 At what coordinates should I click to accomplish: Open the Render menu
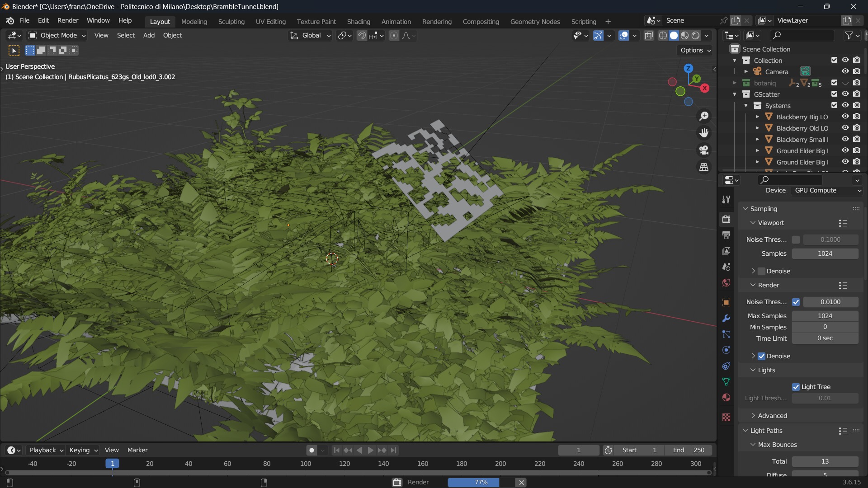click(68, 20)
